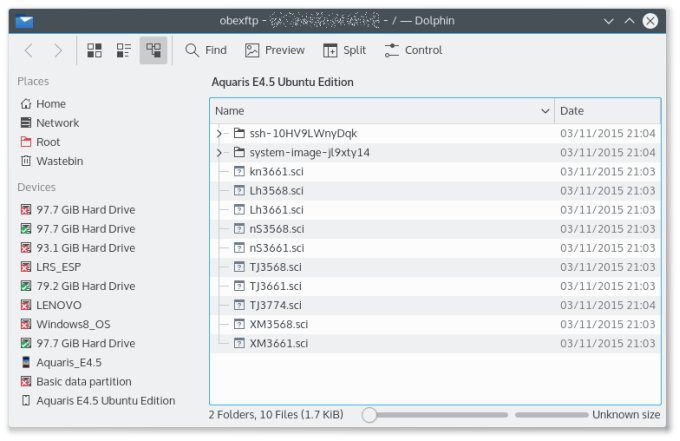Switch to Icons view mode

click(95, 50)
